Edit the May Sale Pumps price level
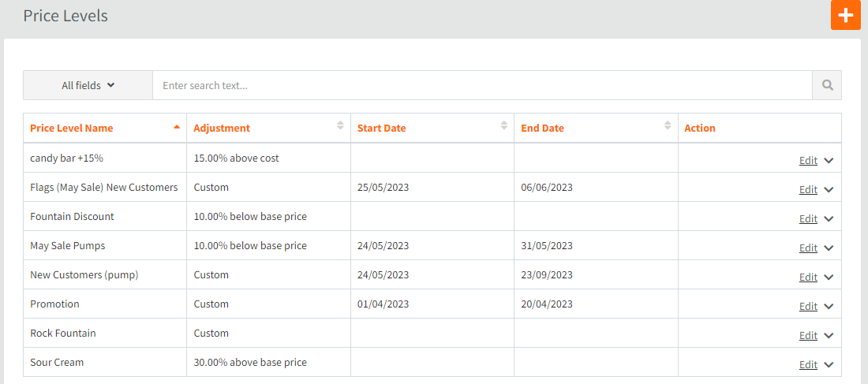This screenshot has height=384, width=868. [808, 248]
